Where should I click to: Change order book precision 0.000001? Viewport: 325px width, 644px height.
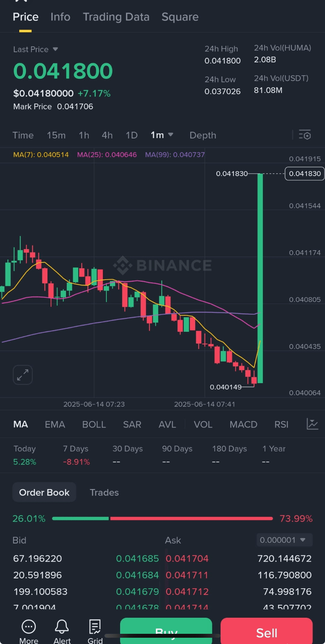[x=284, y=540]
